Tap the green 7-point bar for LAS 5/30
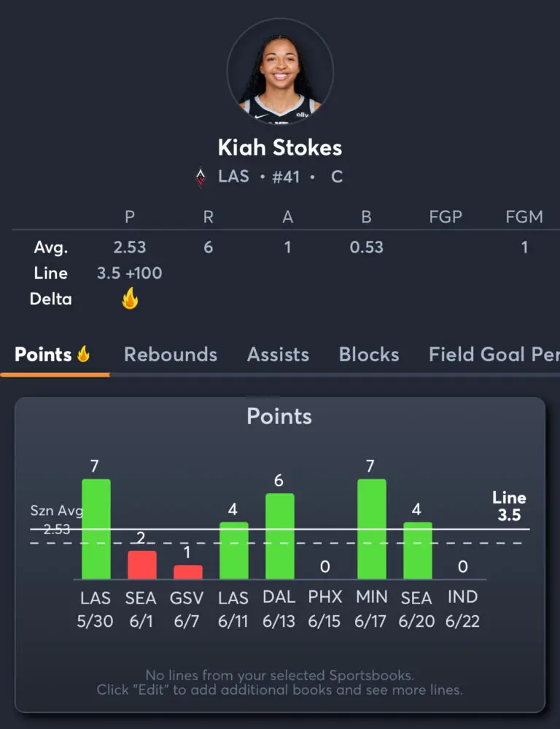 (96, 528)
